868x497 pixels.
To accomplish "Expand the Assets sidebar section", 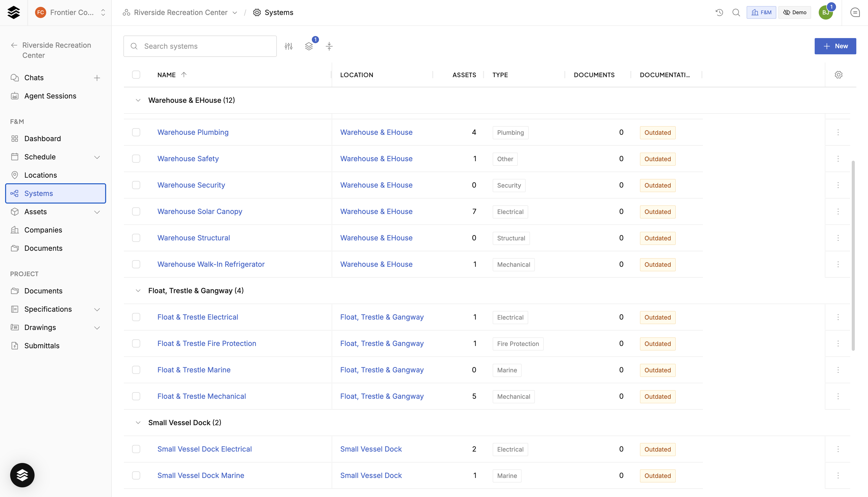I will click(x=97, y=212).
